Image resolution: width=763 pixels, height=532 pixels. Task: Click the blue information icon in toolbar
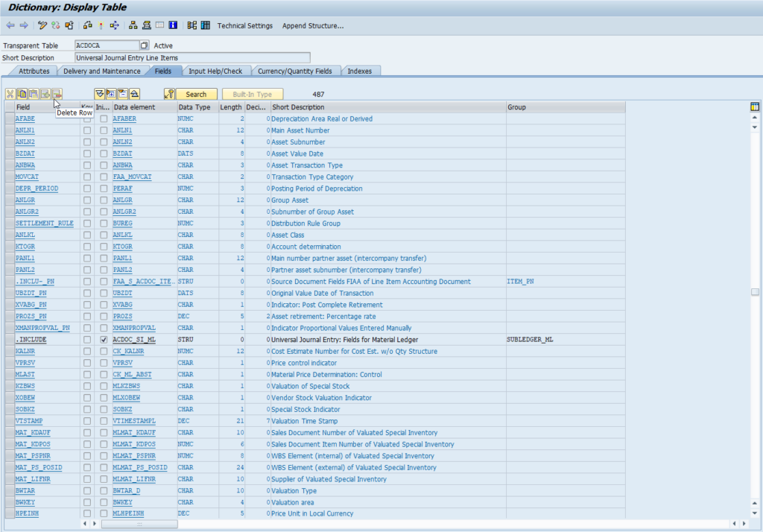[173, 25]
